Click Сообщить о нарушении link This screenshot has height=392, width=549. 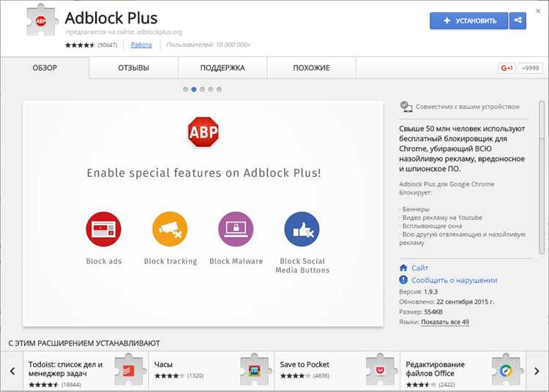click(x=454, y=280)
